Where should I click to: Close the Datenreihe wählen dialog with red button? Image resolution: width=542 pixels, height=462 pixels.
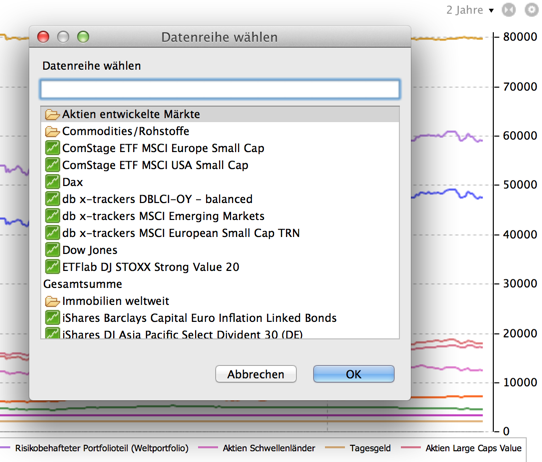[x=43, y=37]
